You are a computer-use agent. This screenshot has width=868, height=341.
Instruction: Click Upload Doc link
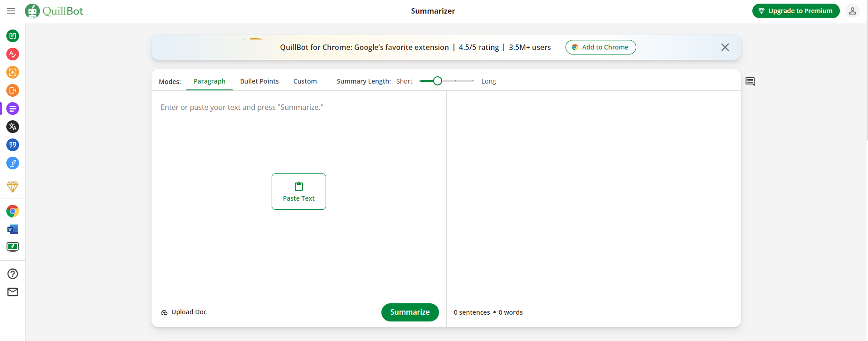pyautogui.click(x=184, y=312)
